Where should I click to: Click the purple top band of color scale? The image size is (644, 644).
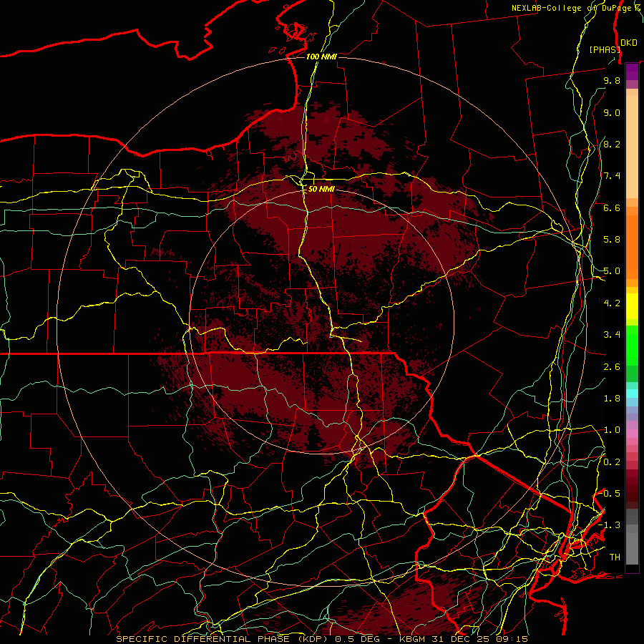click(632, 72)
